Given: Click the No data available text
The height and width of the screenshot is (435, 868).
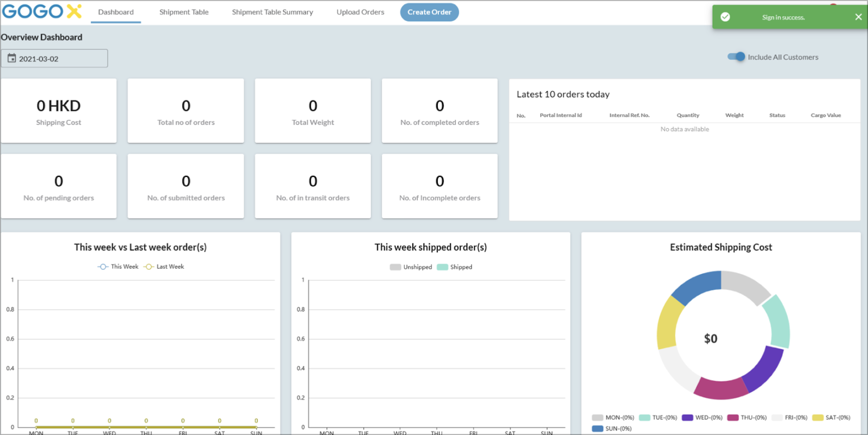Looking at the screenshot, I should point(685,129).
